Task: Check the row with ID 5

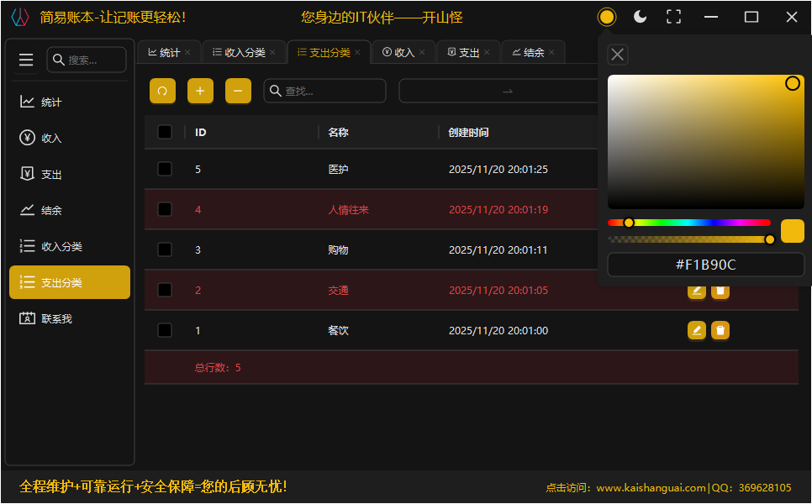Action: (165, 169)
